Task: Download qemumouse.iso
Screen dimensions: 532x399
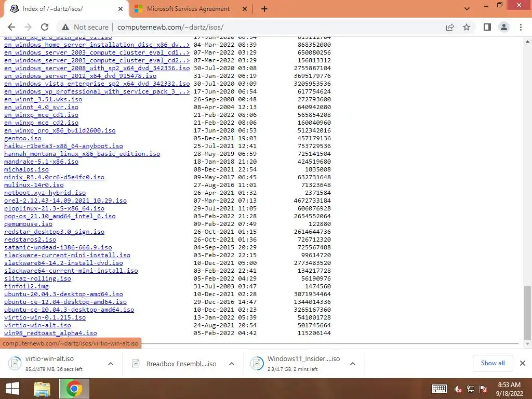Action: point(28,224)
